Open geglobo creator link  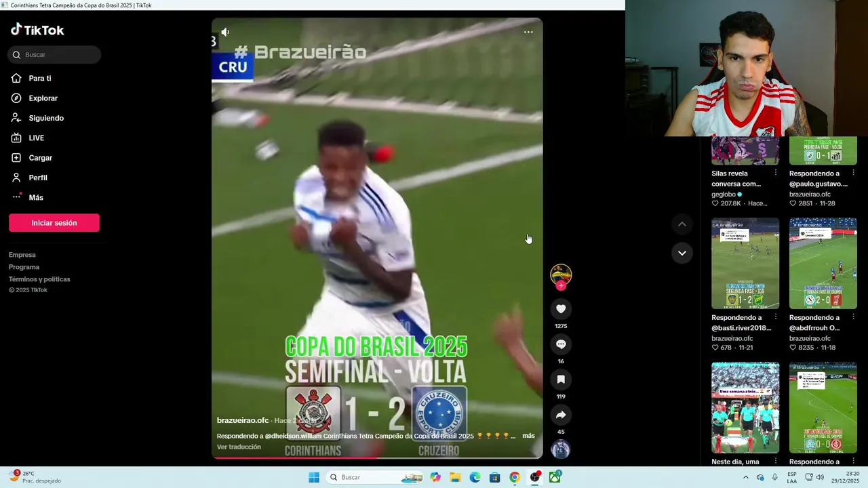point(724,195)
